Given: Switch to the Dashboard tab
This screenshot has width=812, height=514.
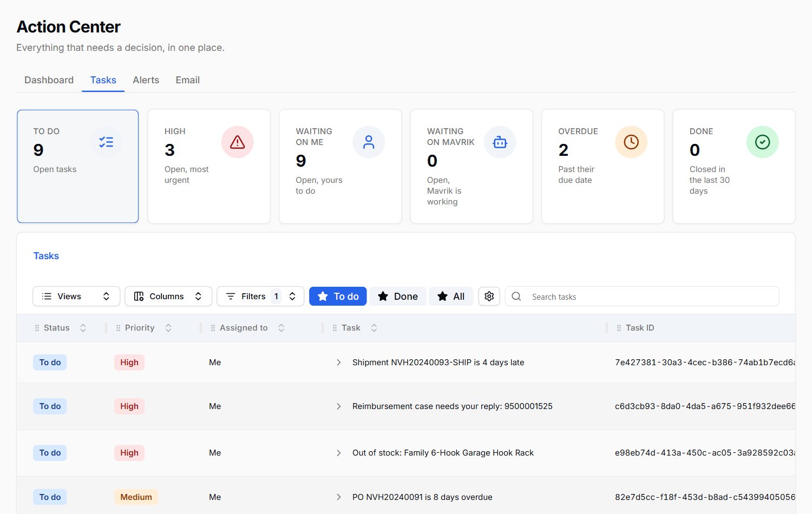Looking at the screenshot, I should coord(49,80).
